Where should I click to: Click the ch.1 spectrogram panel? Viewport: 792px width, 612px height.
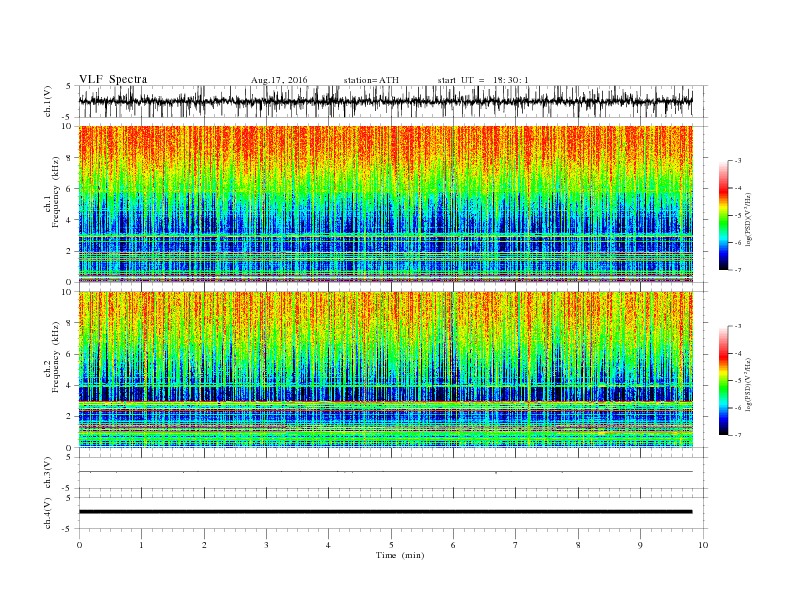point(385,204)
